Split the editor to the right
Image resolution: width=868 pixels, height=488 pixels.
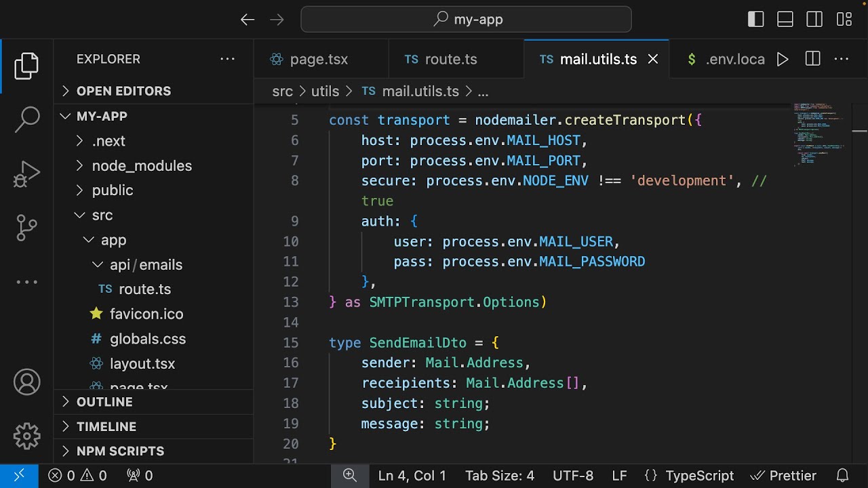coord(812,59)
